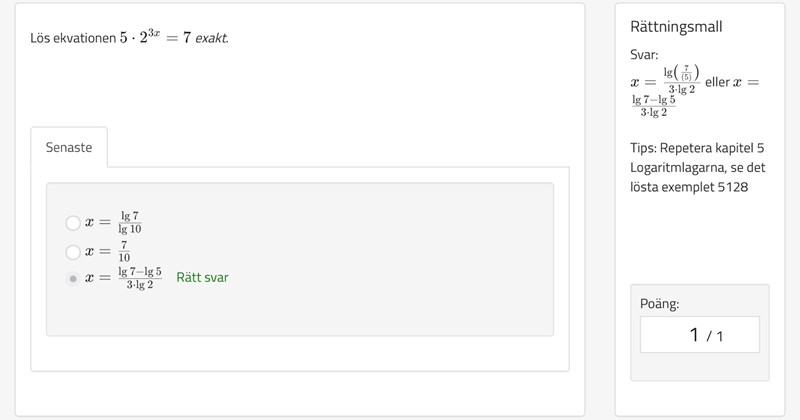Screen dimensions: 800x420
Task: Click the / 1 maximum score text
Action: pyautogui.click(x=715, y=336)
